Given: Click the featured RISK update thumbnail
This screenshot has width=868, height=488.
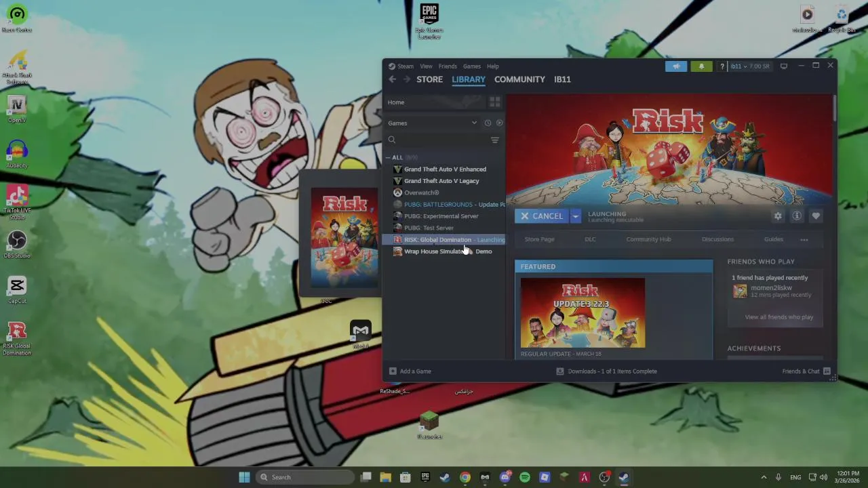Looking at the screenshot, I should coord(583,312).
